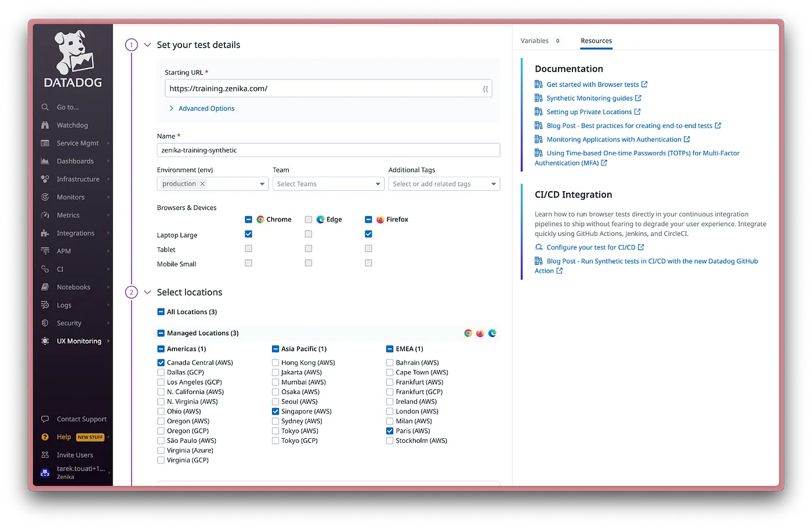Image resolution: width=812 pixels, height=528 pixels.
Task: Open Best practices for end-to-end tests blog post
Action: click(629, 126)
